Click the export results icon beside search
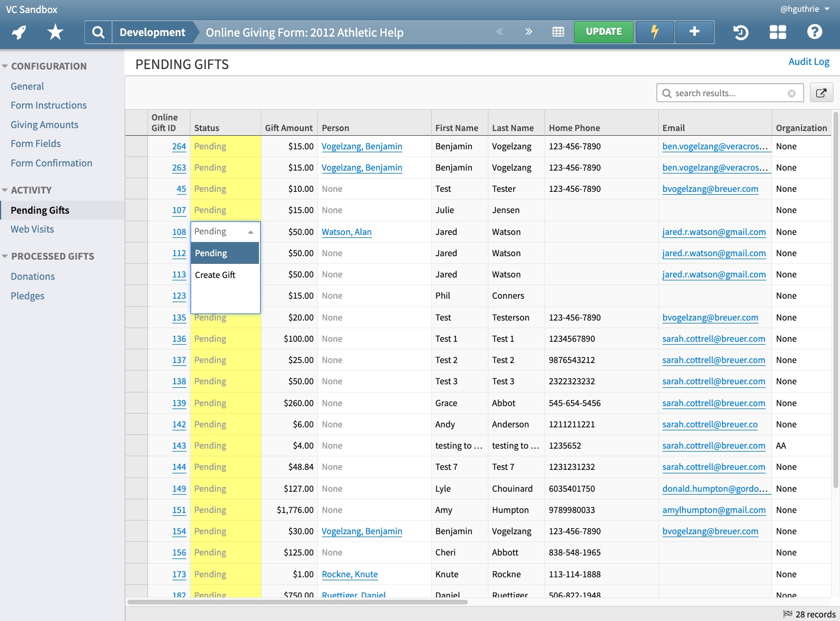The width and height of the screenshot is (840, 621). pos(821,93)
